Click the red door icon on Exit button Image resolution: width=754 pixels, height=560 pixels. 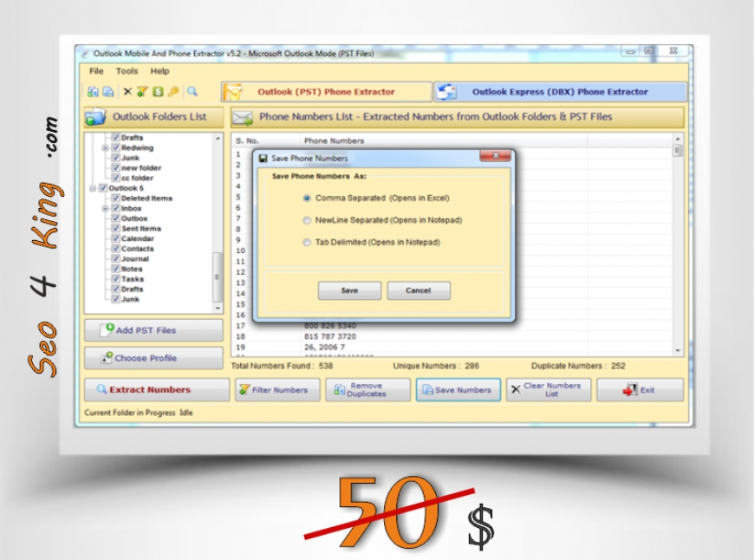[630, 390]
